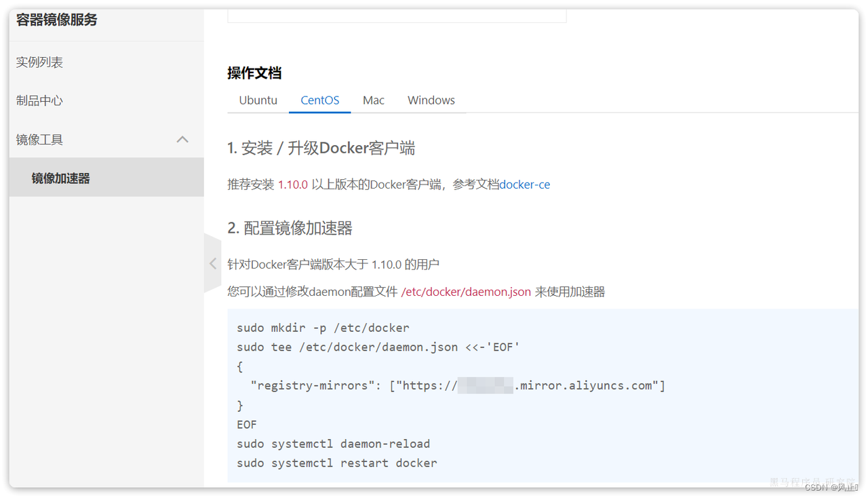The height and width of the screenshot is (498, 868).
Task: Switch to the Mac tab
Action: 374,100
